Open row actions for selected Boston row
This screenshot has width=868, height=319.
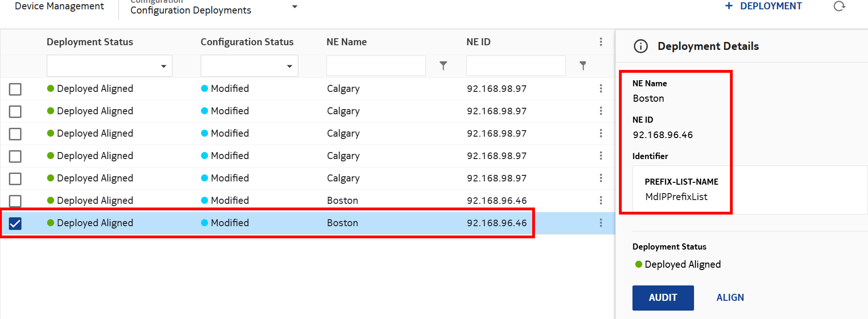click(601, 223)
